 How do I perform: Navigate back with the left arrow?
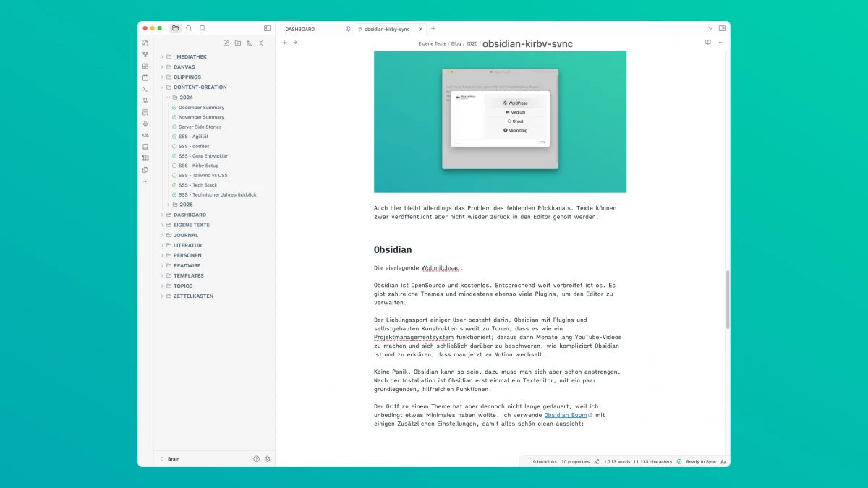coord(285,43)
